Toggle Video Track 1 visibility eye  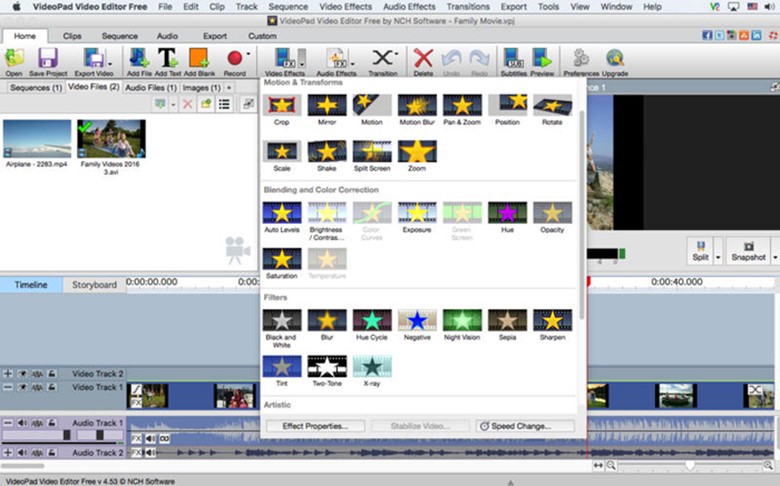click(22, 387)
